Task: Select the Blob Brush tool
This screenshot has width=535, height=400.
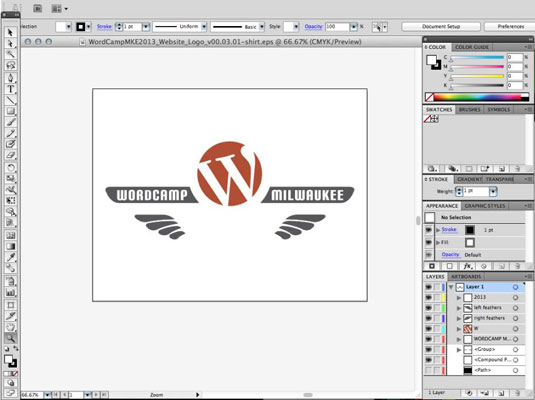Action: [x=10, y=144]
